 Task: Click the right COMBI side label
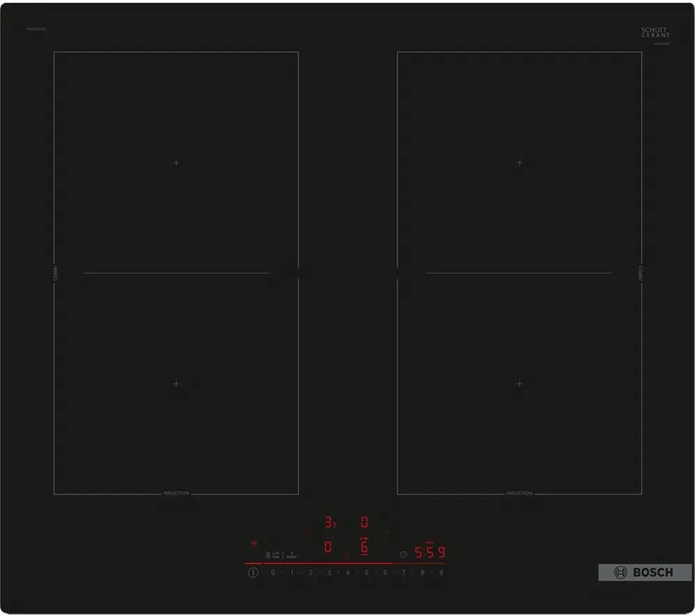(640, 273)
